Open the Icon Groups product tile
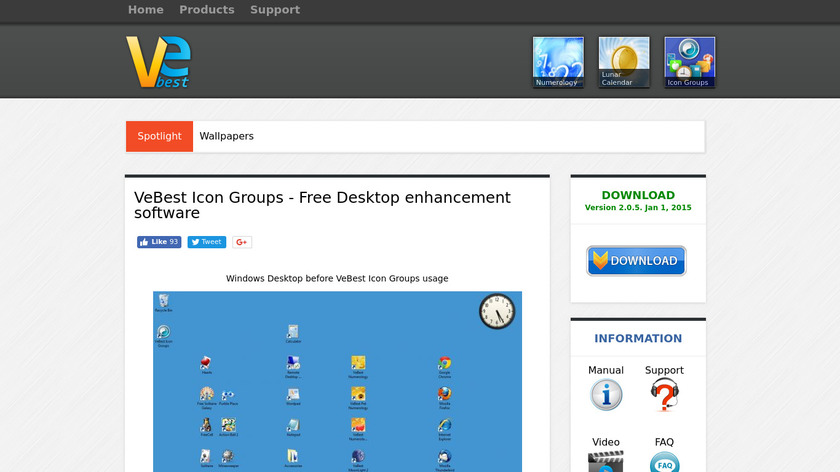The height and width of the screenshot is (472, 840). pyautogui.click(x=689, y=62)
